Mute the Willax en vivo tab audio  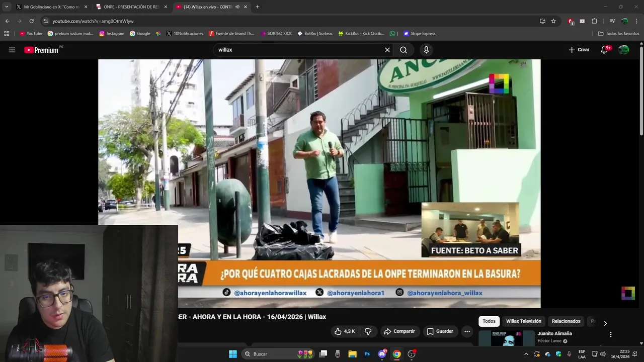click(x=237, y=7)
